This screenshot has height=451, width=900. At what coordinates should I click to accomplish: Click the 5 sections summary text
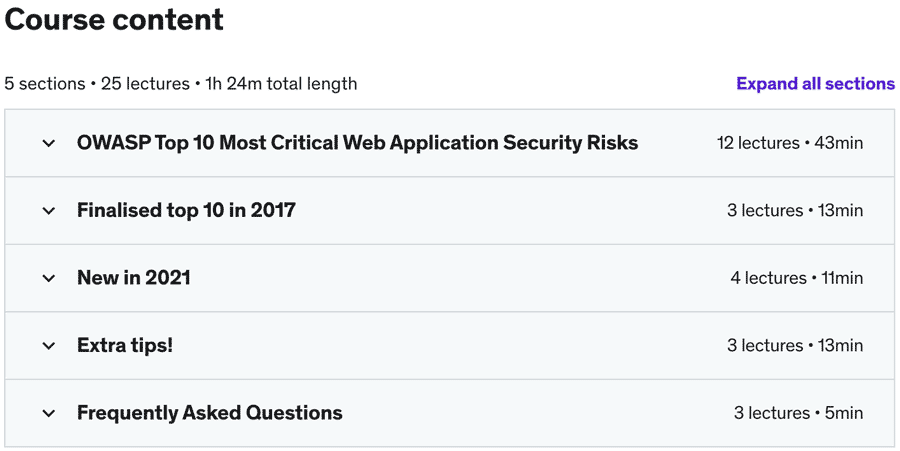pos(44,84)
